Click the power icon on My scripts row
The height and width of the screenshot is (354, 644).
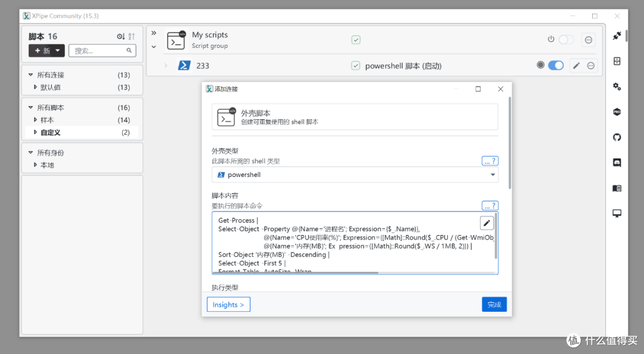click(x=551, y=39)
